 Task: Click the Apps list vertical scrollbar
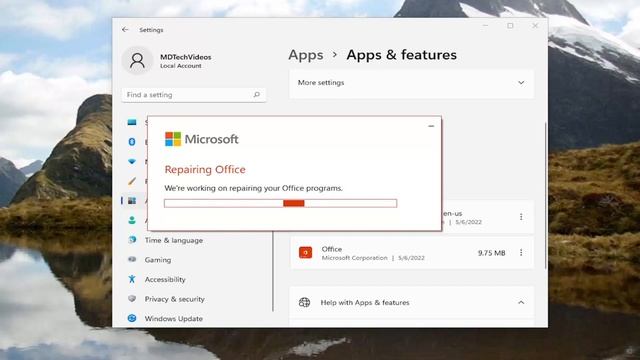click(x=546, y=196)
